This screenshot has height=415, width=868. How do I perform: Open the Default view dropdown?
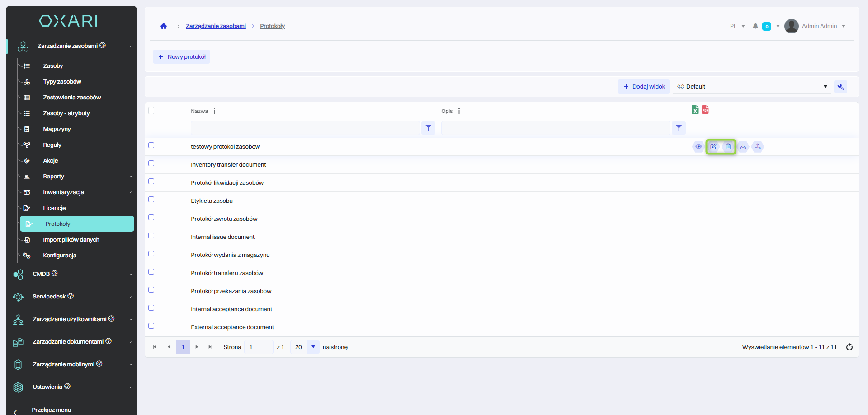tap(752, 87)
